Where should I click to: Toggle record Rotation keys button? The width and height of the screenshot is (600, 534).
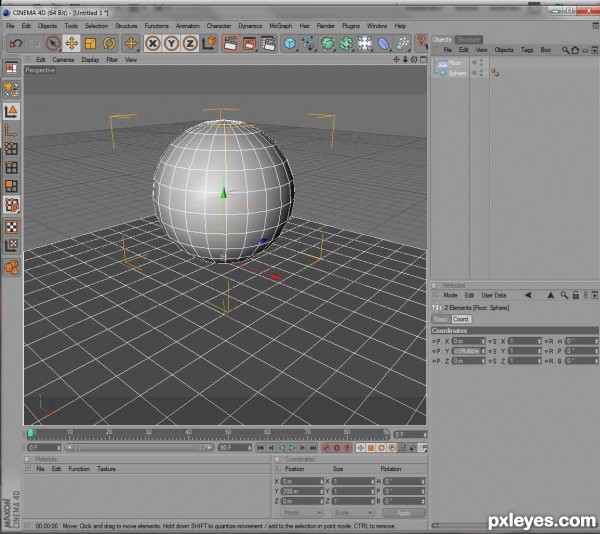[381, 448]
